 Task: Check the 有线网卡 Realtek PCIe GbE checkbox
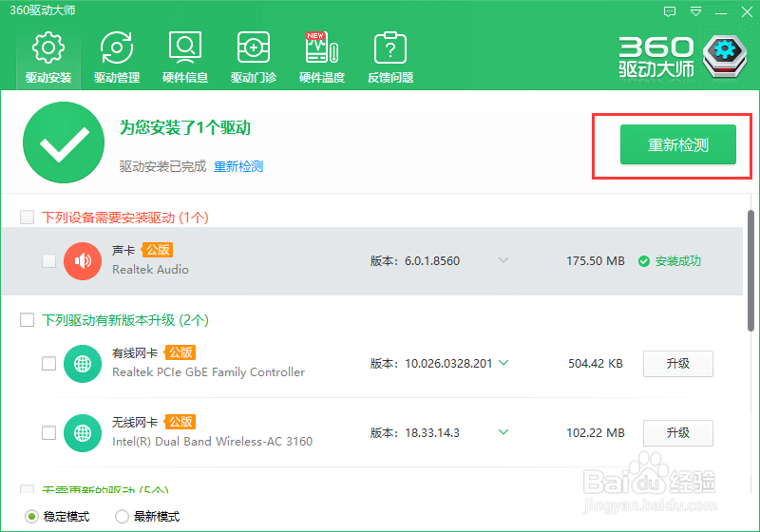[x=49, y=364]
